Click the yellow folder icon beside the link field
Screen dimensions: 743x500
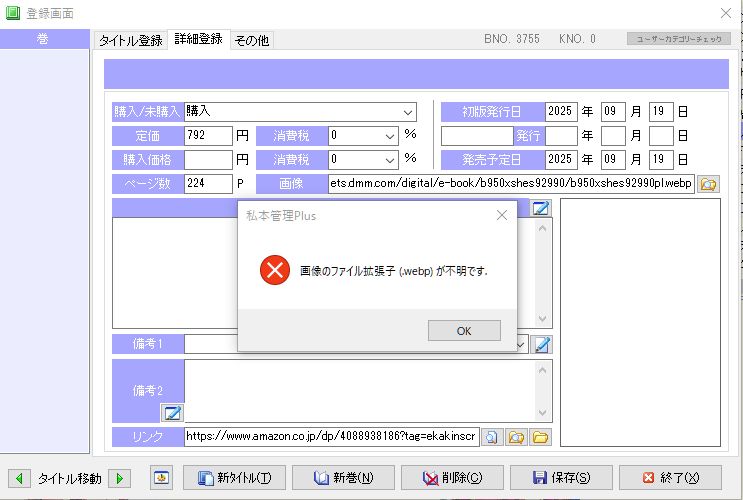[x=540, y=437]
